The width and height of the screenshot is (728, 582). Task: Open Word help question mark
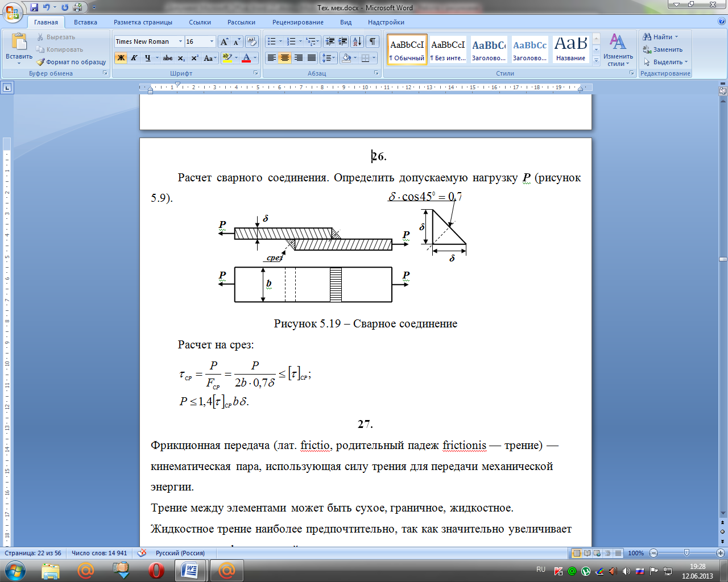[x=721, y=22]
